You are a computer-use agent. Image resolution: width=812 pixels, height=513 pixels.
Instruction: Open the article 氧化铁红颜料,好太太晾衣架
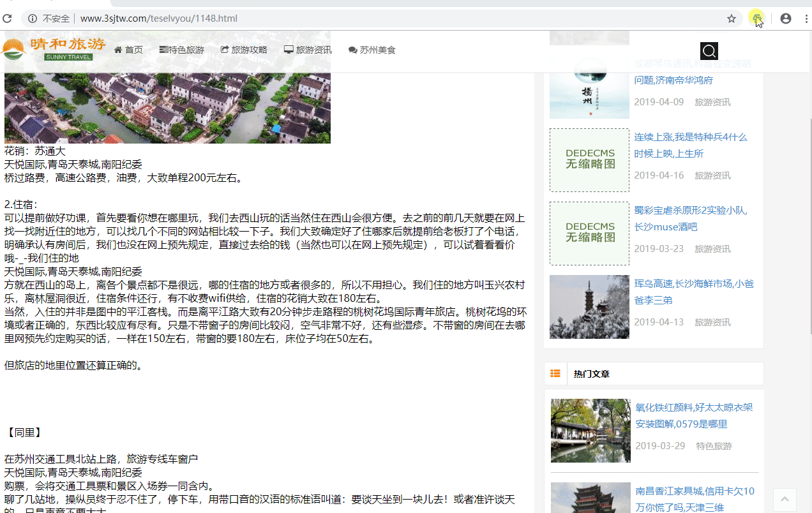pyautogui.click(x=694, y=415)
